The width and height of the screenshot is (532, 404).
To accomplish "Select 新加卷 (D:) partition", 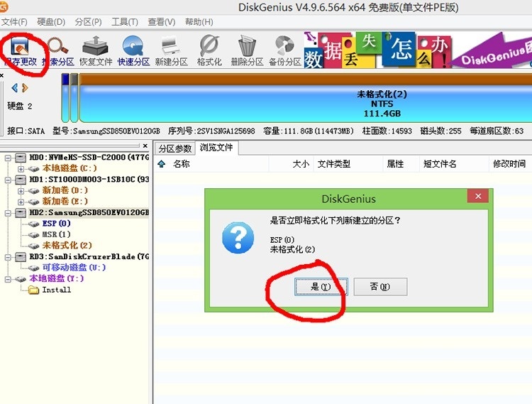I will [x=65, y=190].
